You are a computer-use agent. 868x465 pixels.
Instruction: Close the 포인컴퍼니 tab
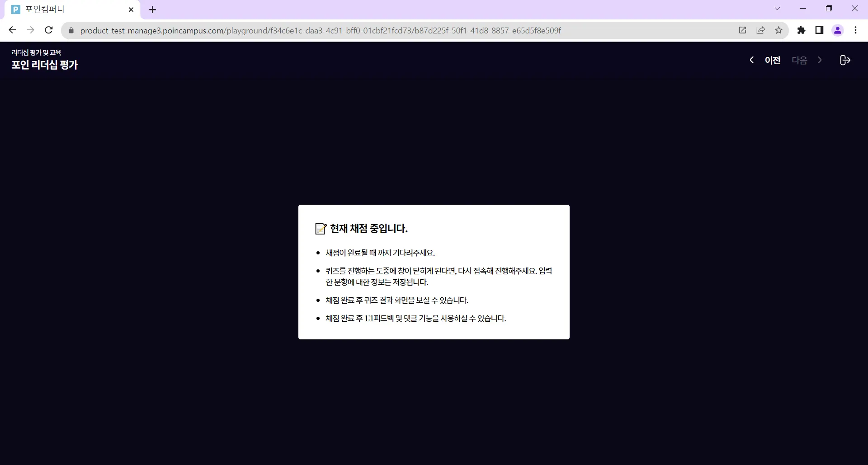coord(131,9)
